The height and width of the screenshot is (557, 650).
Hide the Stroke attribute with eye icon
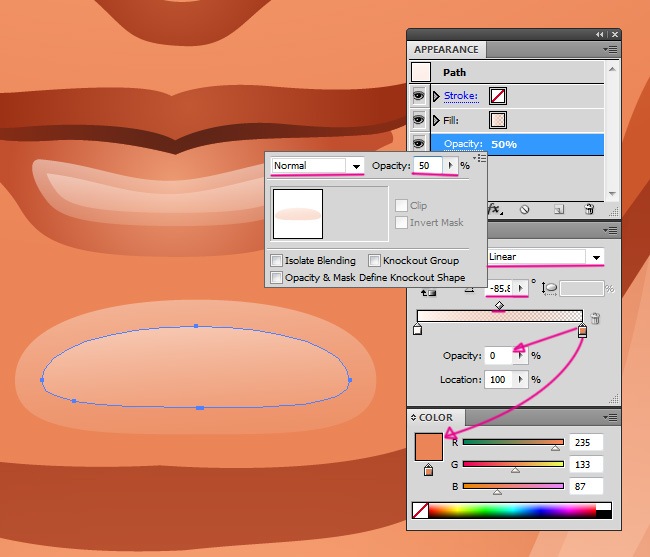pos(420,96)
